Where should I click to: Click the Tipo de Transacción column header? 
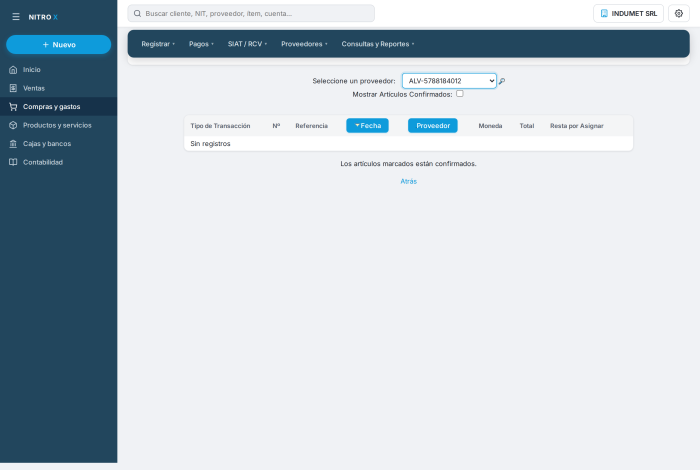220,126
